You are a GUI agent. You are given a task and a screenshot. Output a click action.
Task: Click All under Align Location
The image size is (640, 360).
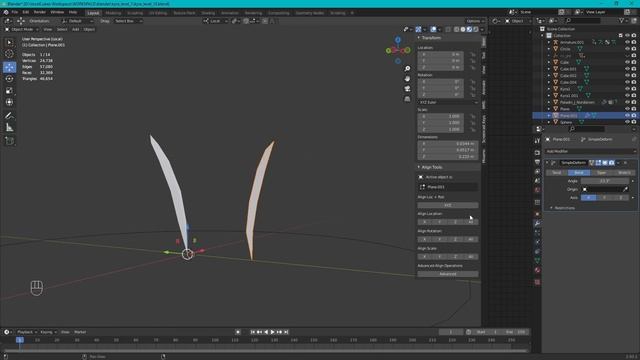tap(471, 222)
